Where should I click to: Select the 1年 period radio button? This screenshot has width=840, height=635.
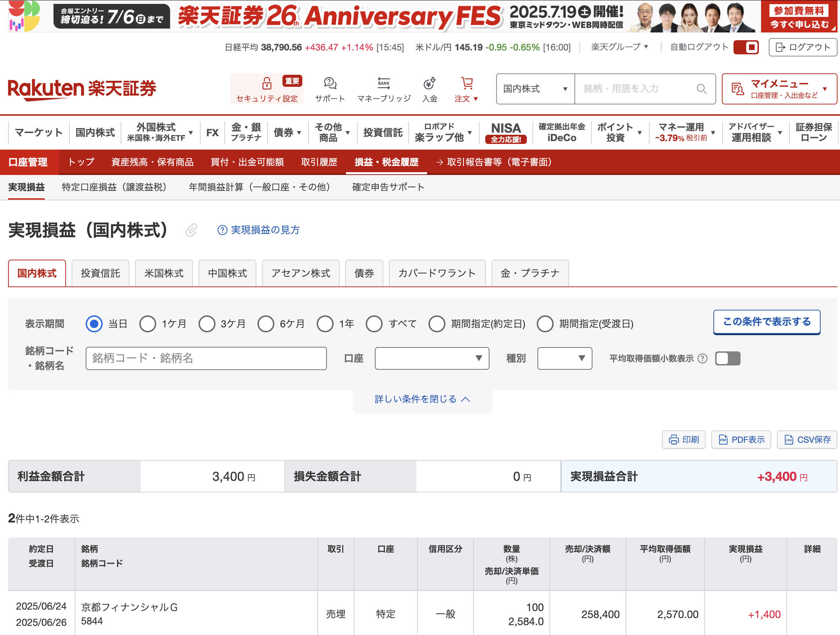325,324
